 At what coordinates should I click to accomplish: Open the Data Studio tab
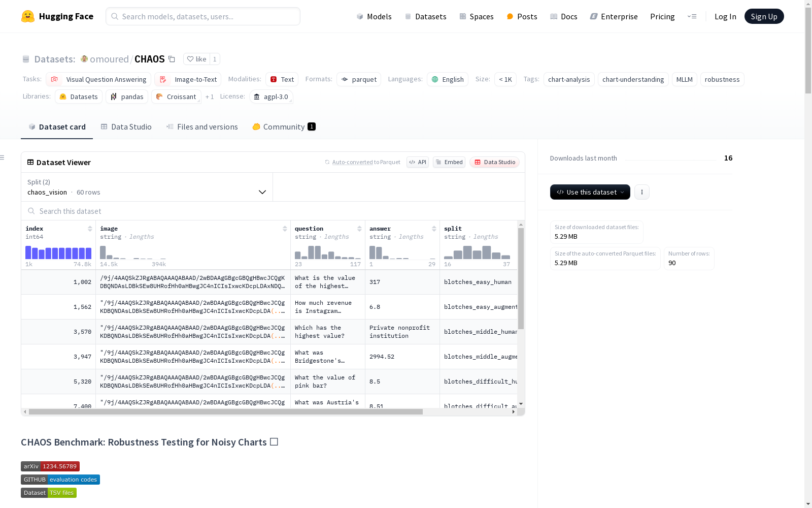pyautogui.click(x=126, y=127)
